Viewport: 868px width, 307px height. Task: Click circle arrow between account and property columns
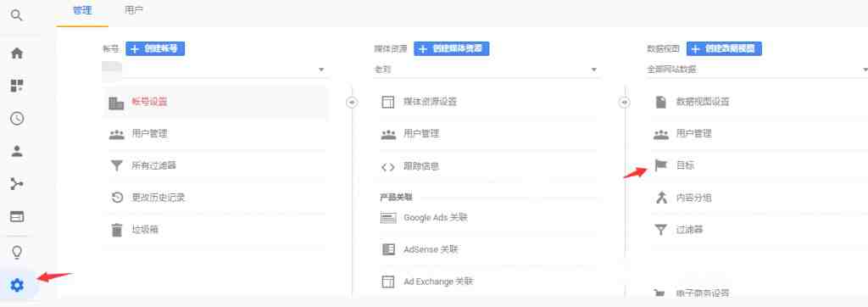tap(352, 103)
